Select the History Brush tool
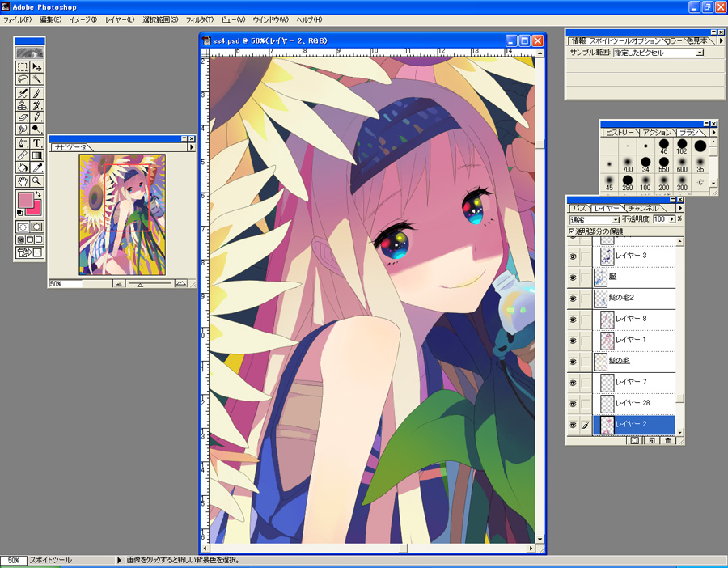This screenshot has height=568, width=728. 36,105
